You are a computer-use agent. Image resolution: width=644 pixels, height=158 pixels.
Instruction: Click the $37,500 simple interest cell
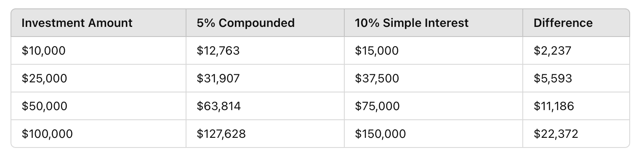coord(434,78)
